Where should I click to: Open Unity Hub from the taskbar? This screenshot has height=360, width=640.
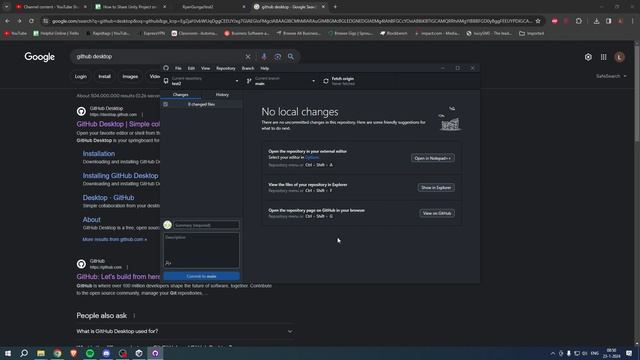point(139,353)
